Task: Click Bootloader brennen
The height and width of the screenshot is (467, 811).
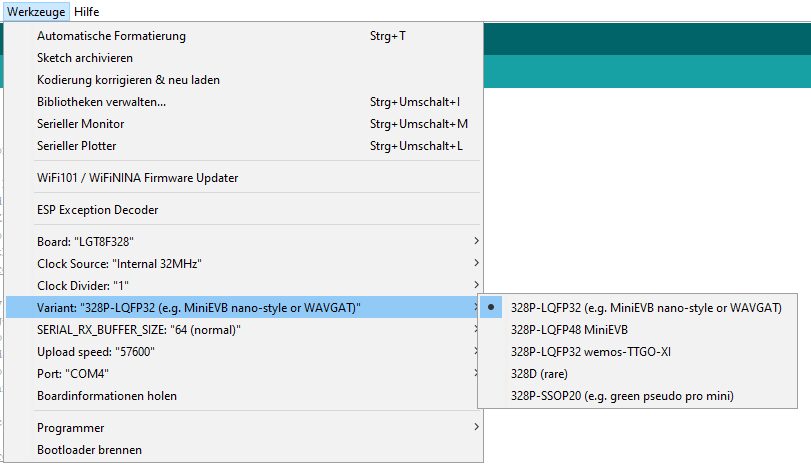Action: click(244, 450)
